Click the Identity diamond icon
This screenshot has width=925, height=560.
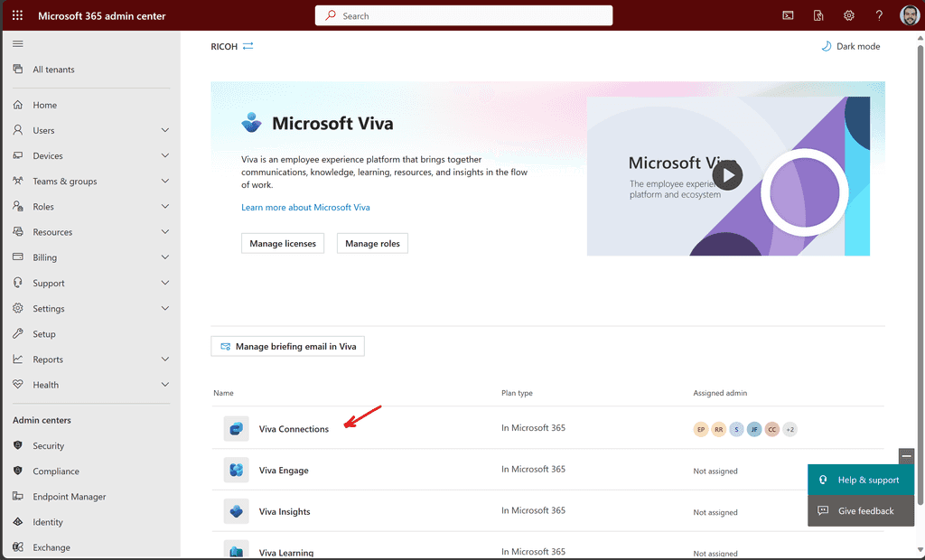[x=18, y=522]
